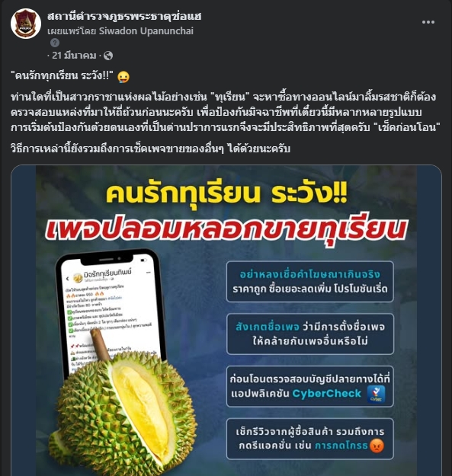Click the CyberCheck app icon in the infographic

click(376, 394)
